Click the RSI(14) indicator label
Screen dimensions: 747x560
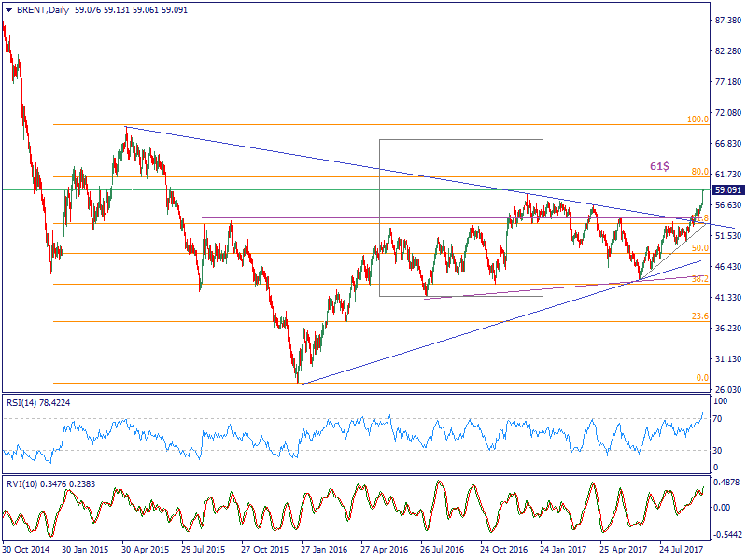point(24,402)
